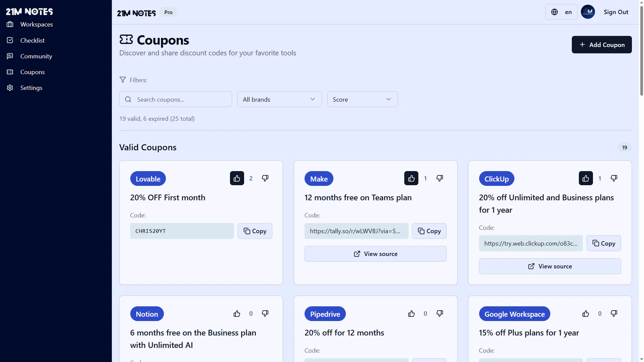Focus the Search coupons field

click(x=176, y=99)
